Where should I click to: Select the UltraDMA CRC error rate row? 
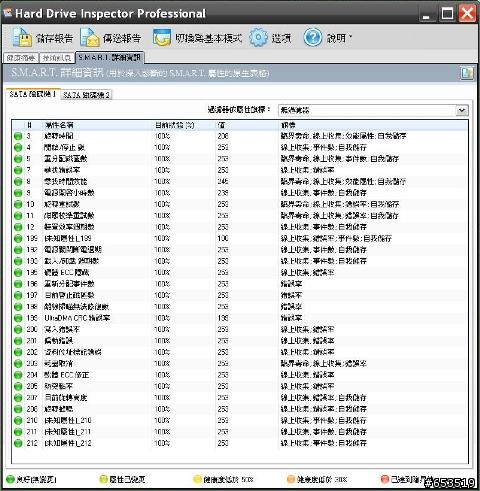pos(240,318)
